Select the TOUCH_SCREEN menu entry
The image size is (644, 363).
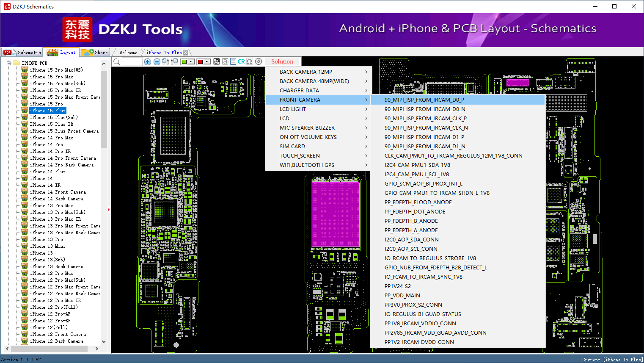[x=318, y=156]
